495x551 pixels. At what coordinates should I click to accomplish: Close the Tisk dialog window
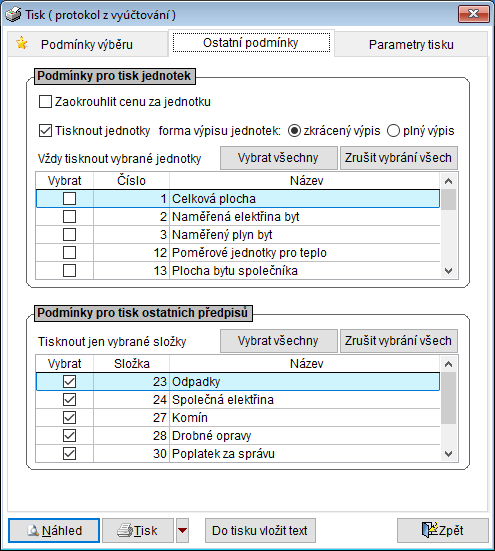474,14
